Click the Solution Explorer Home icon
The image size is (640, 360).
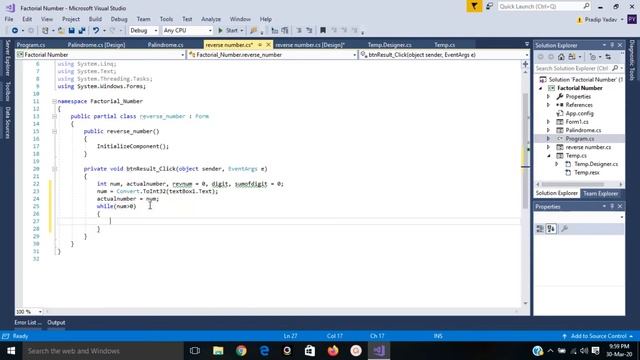pos(561,57)
